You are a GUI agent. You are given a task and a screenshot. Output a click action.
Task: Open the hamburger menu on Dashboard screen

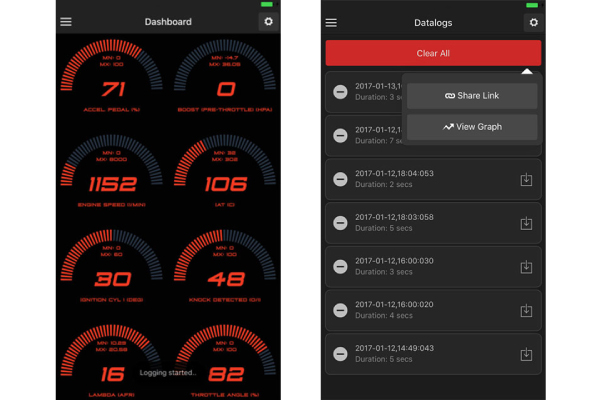(66, 22)
